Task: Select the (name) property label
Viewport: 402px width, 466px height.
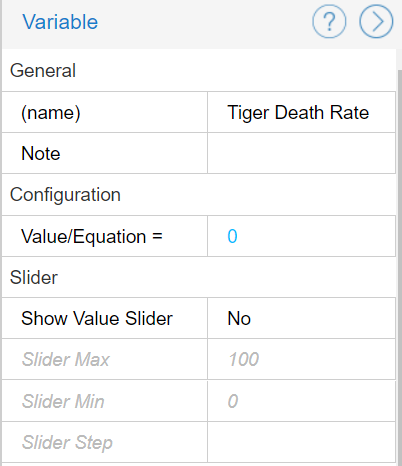Action: click(x=51, y=113)
